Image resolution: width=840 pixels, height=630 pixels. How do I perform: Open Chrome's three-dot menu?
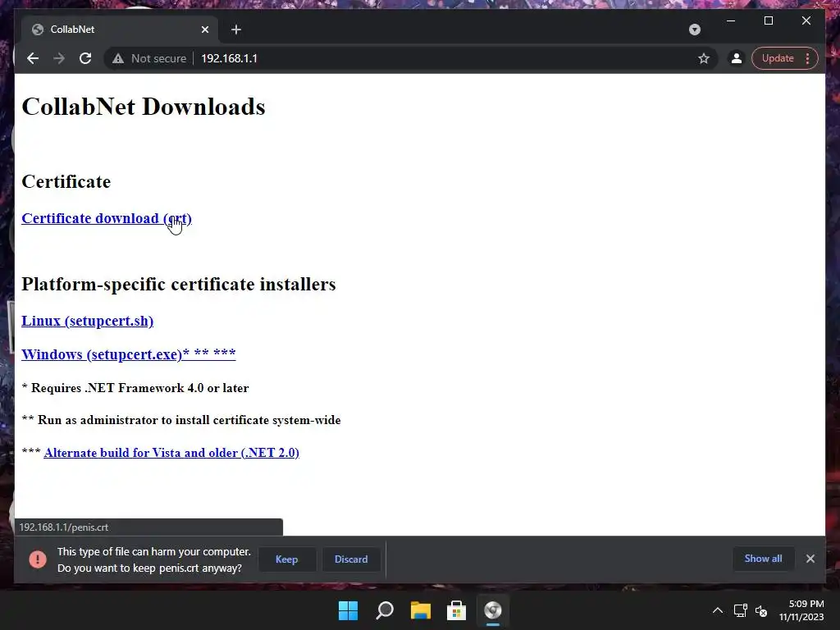(x=808, y=58)
